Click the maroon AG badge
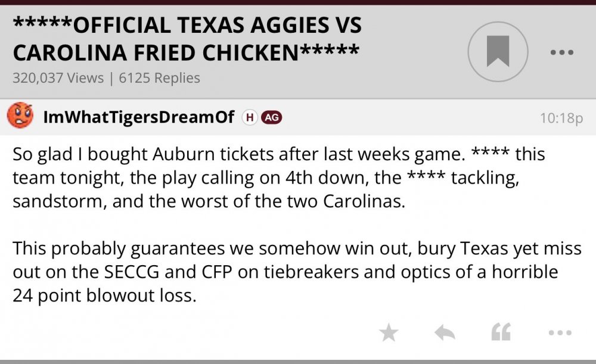596x364 pixels. (271, 117)
